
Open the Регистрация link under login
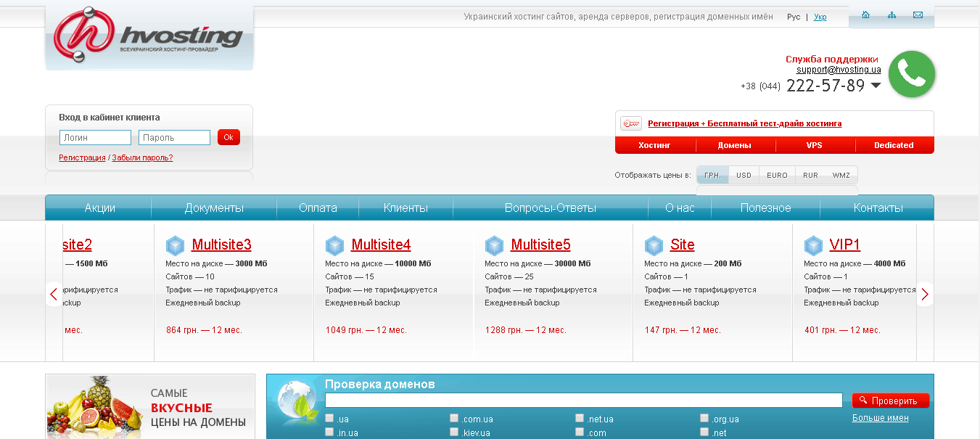pos(82,157)
